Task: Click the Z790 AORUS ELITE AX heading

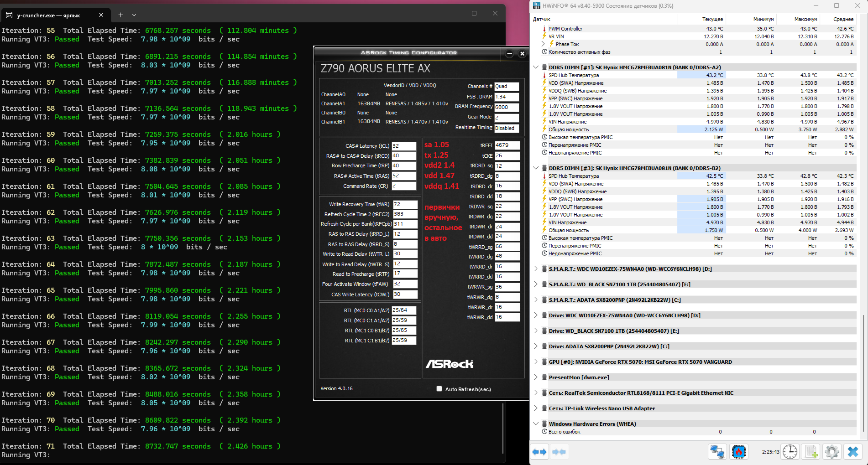Action: [375, 68]
